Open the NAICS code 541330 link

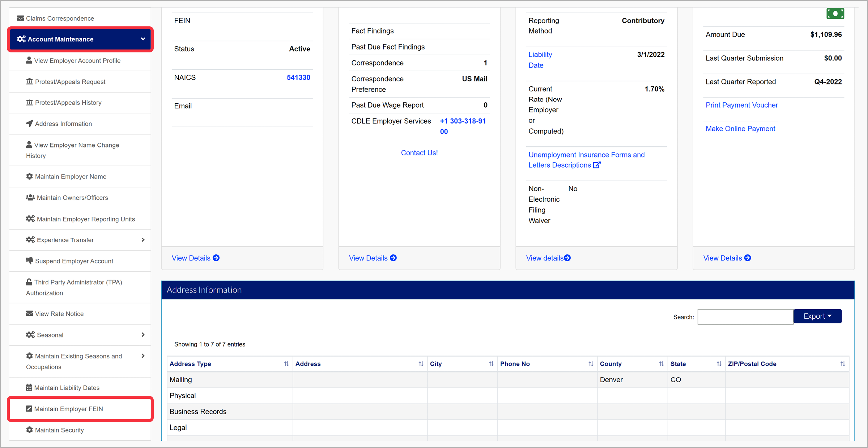point(298,77)
